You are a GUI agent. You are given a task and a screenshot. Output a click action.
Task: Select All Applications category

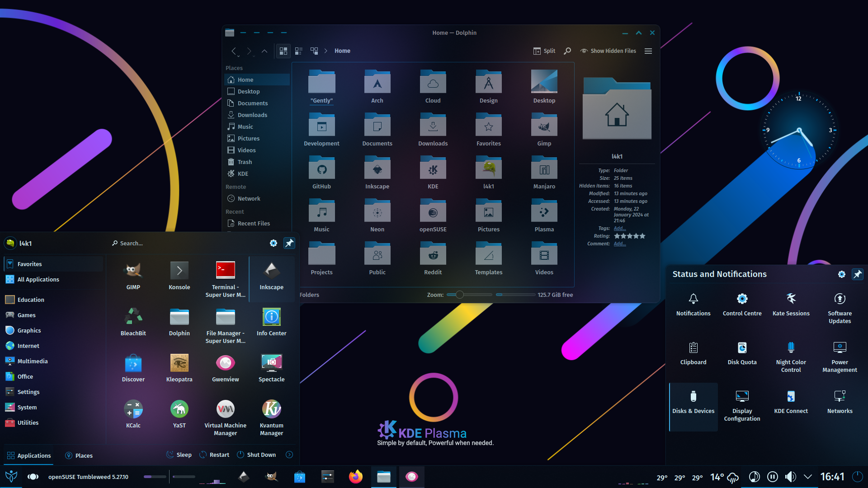point(53,279)
